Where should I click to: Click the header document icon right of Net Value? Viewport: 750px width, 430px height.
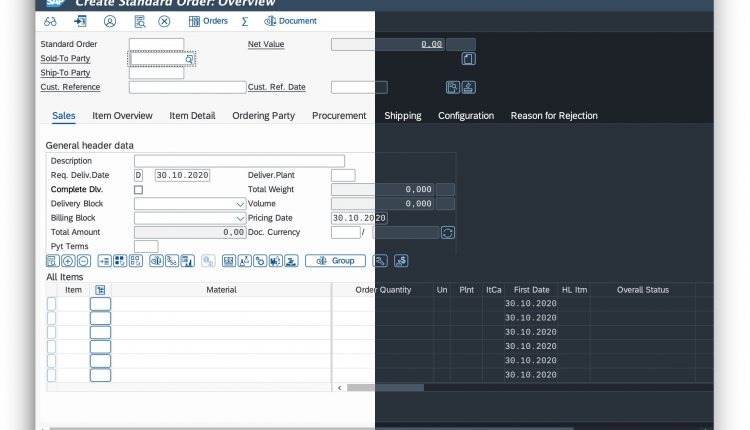pos(468,59)
